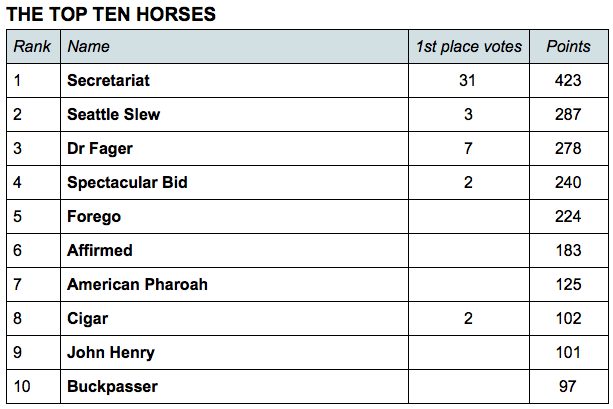The height and width of the screenshot is (409, 613).
Task: Select the Cigar name cell
Action: pos(235,319)
